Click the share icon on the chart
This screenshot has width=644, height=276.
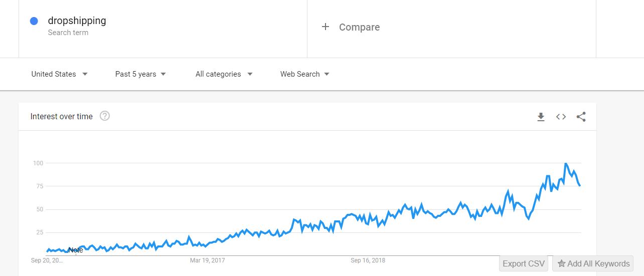coord(581,117)
